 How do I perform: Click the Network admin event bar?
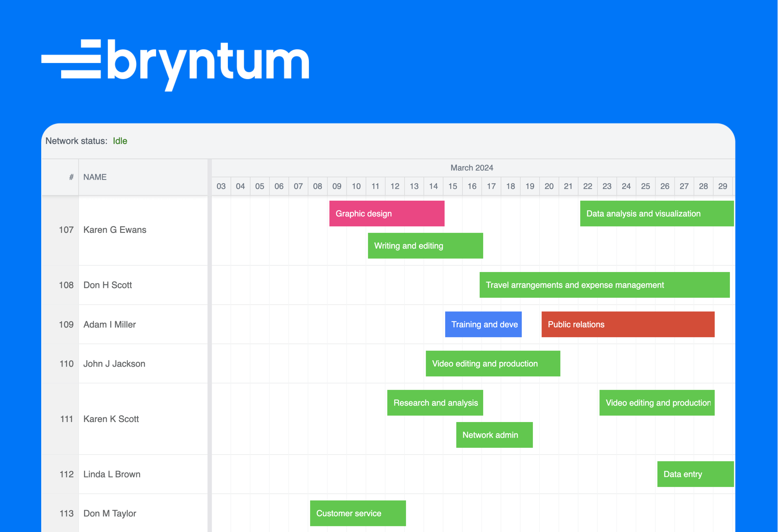click(x=494, y=435)
